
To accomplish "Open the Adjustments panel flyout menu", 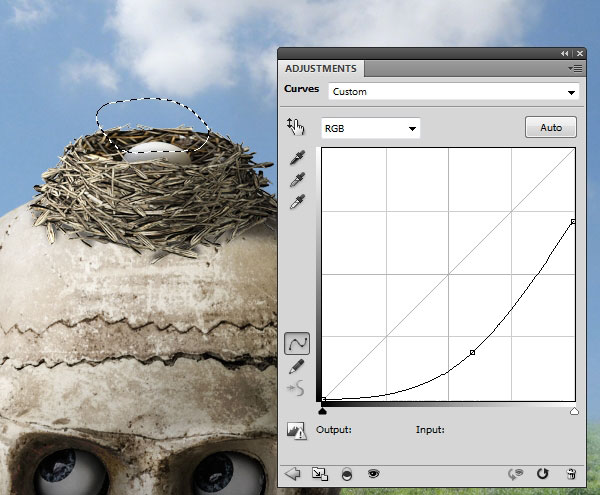I will point(575,68).
